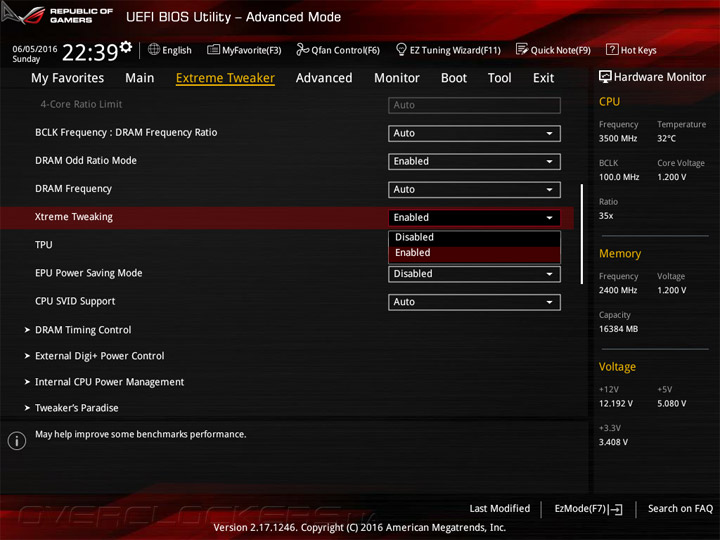Select the DRAM Odd Ratio Mode label
This screenshot has height=540, width=720.
click(86, 161)
